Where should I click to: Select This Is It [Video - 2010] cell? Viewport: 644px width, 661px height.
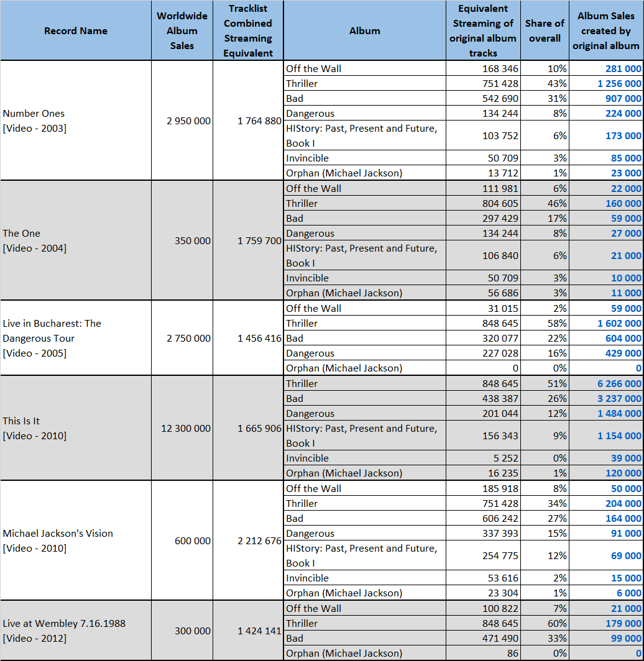pos(76,428)
